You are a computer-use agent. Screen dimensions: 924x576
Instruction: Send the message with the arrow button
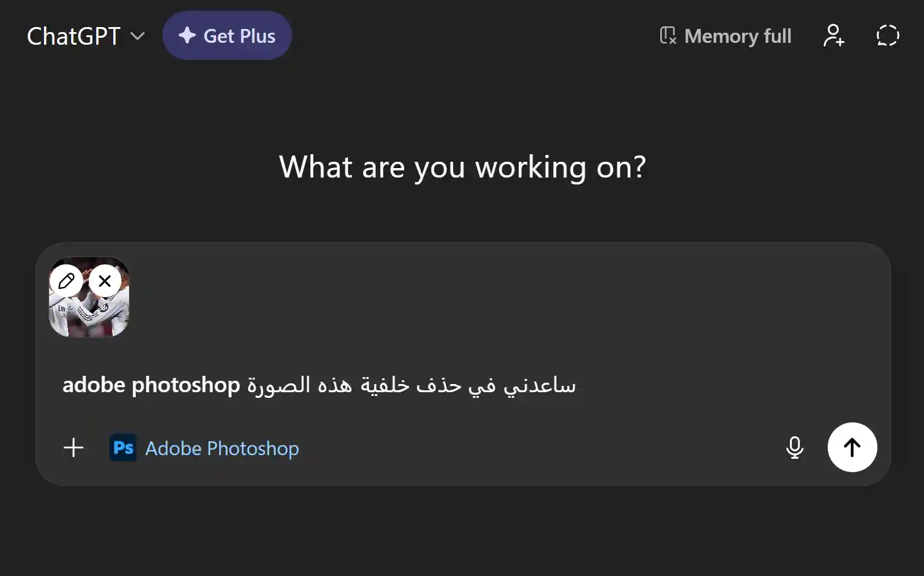click(852, 448)
